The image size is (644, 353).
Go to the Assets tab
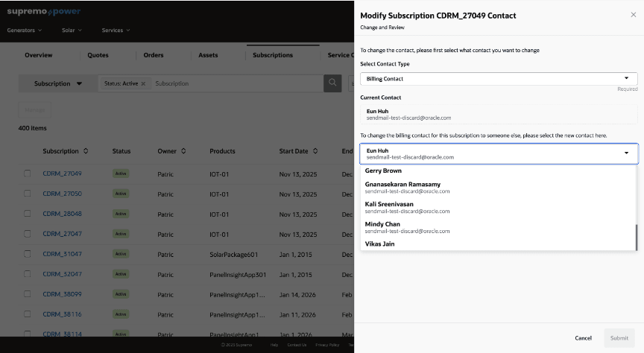pos(209,55)
